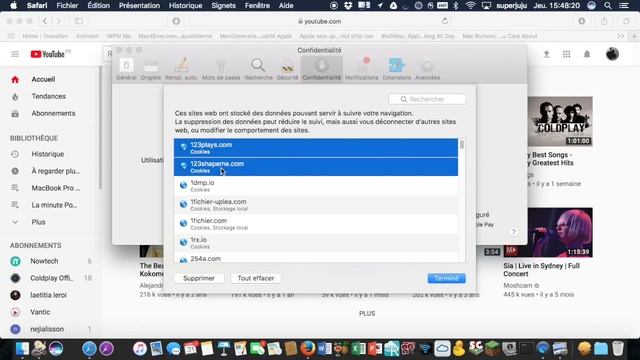Open the Recherche preferences tab
The height and width of the screenshot is (360, 640).
[258, 69]
